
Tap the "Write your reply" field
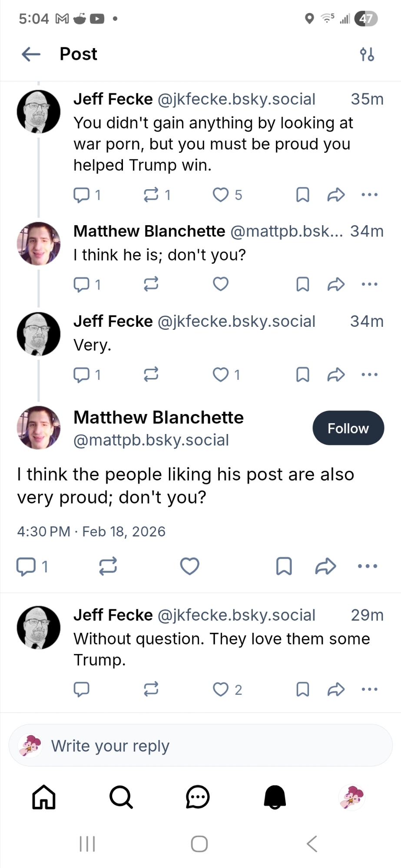click(200, 746)
